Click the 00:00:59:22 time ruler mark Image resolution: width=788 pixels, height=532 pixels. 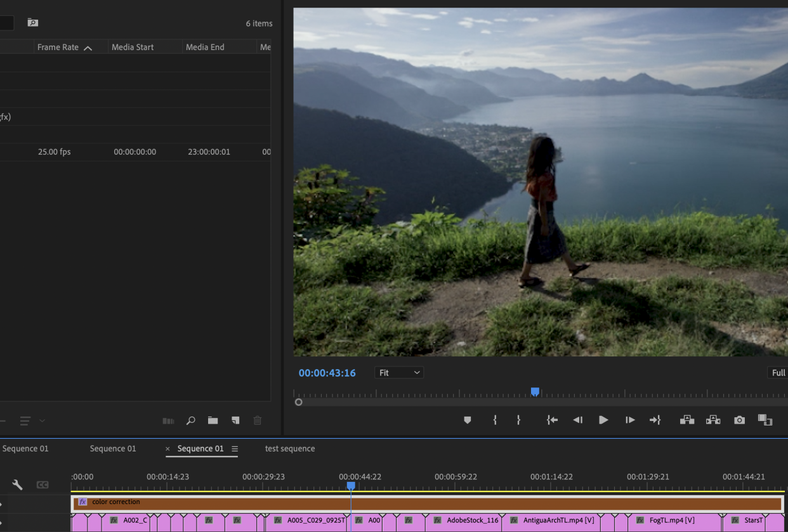click(x=456, y=477)
